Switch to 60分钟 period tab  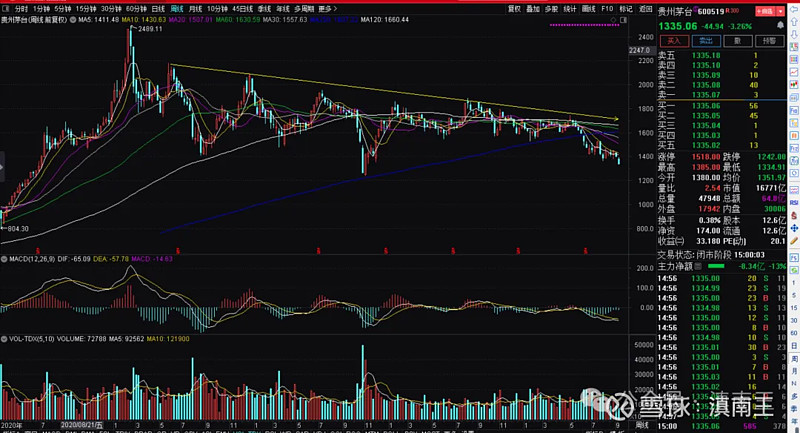click(136, 9)
